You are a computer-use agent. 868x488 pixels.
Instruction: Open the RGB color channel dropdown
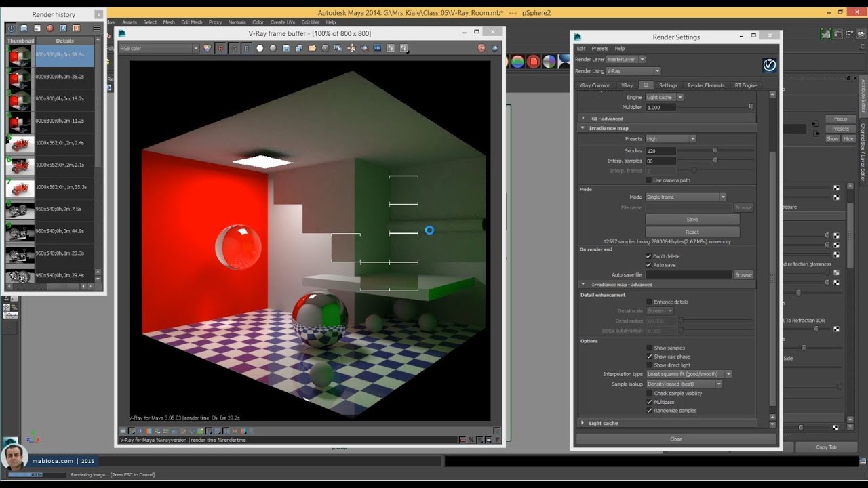[x=159, y=48]
